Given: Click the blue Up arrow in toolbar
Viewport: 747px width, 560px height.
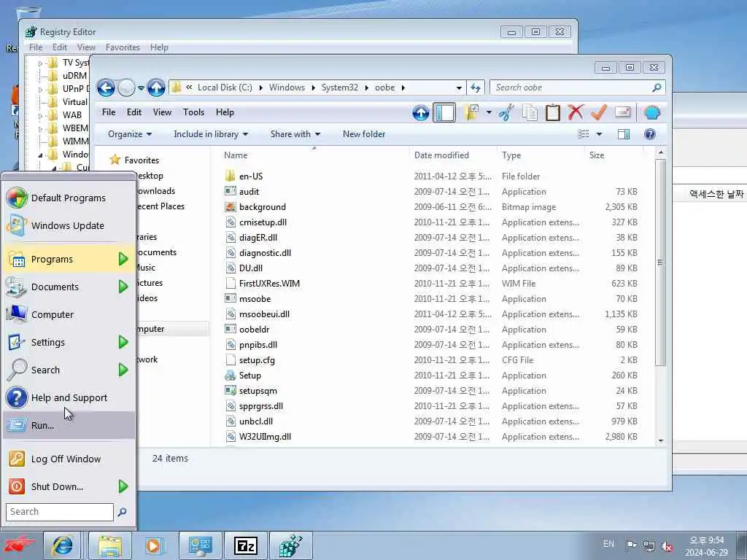Looking at the screenshot, I should (420, 113).
